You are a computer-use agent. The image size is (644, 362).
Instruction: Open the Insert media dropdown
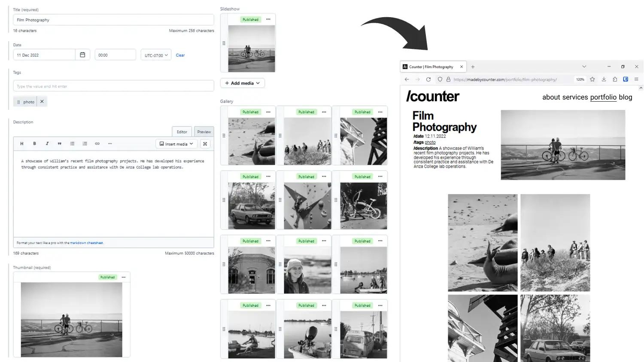point(176,144)
